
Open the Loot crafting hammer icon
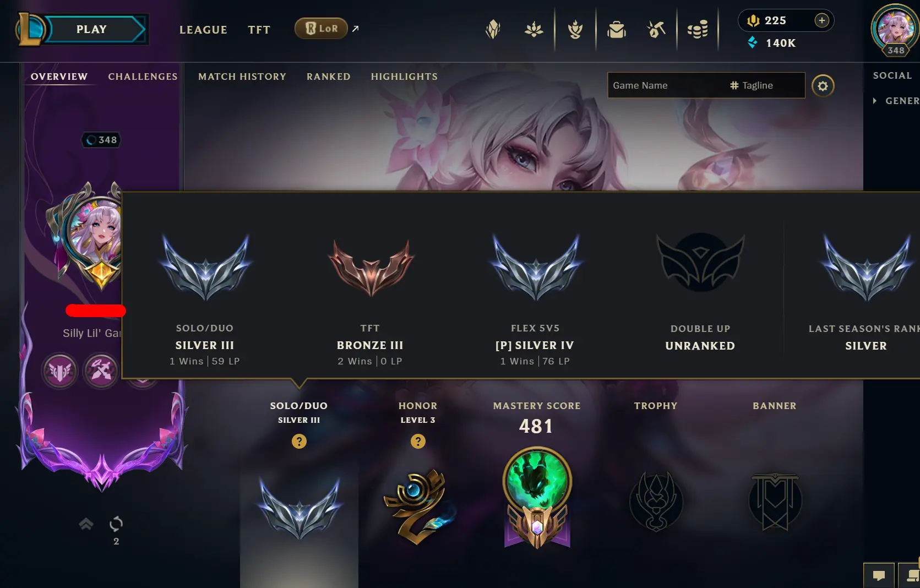click(x=656, y=29)
